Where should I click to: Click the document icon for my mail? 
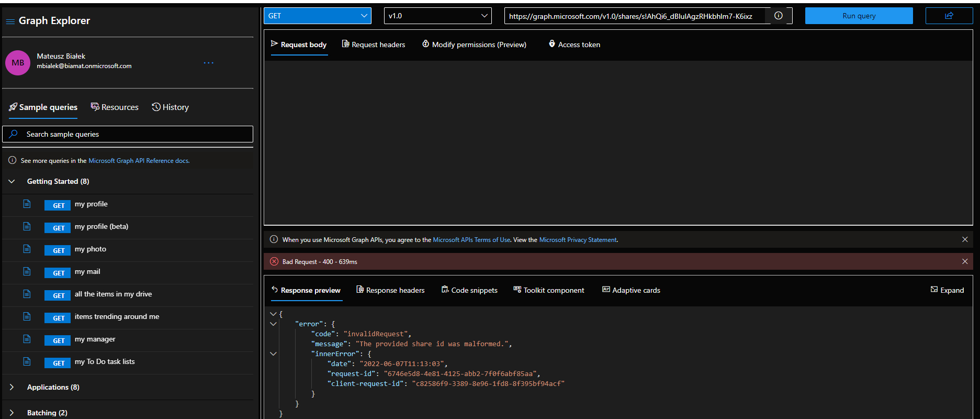point(27,271)
